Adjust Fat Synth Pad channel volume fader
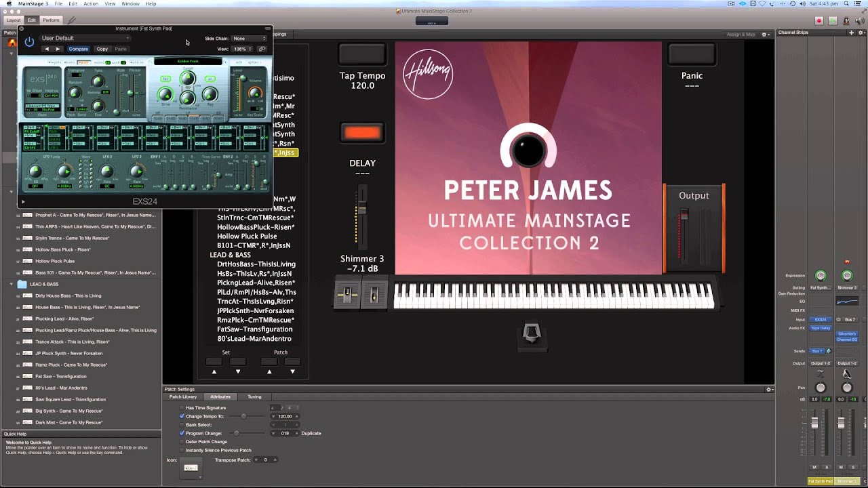Image resolution: width=868 pixels, height=488 pixels. click(814, 423)
